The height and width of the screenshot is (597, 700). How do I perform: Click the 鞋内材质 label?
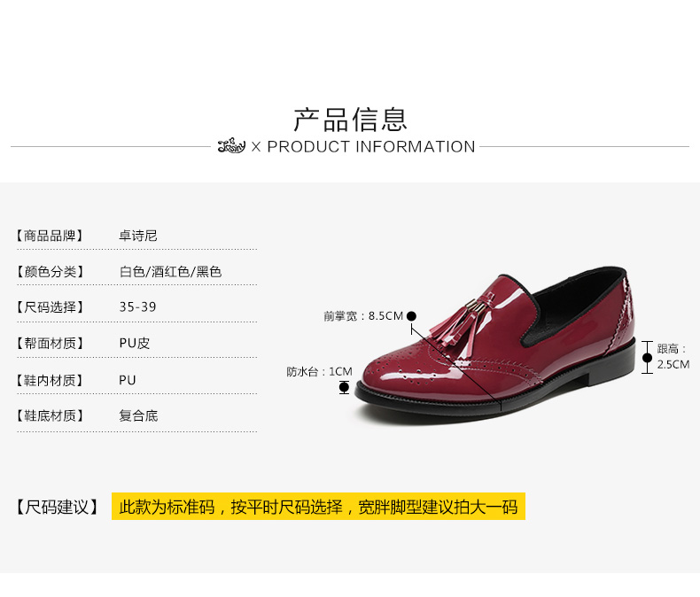click(x=50, y=380)
